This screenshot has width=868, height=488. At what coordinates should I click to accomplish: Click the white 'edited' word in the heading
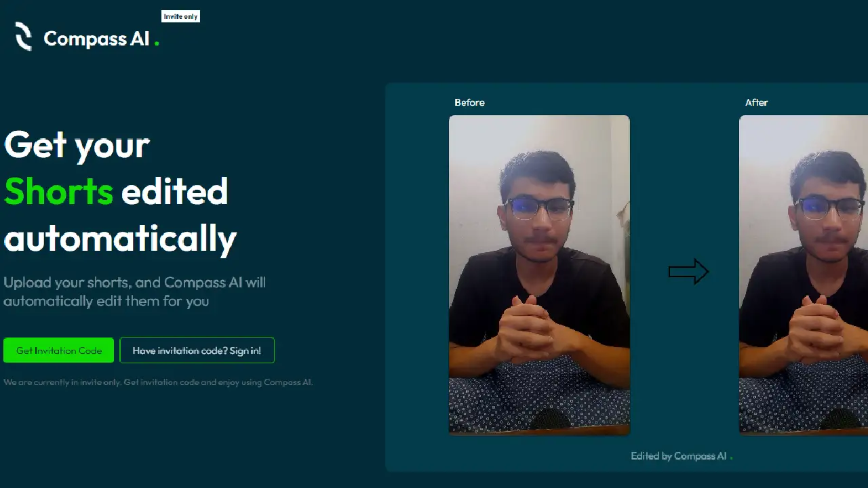tap(174, 191)
